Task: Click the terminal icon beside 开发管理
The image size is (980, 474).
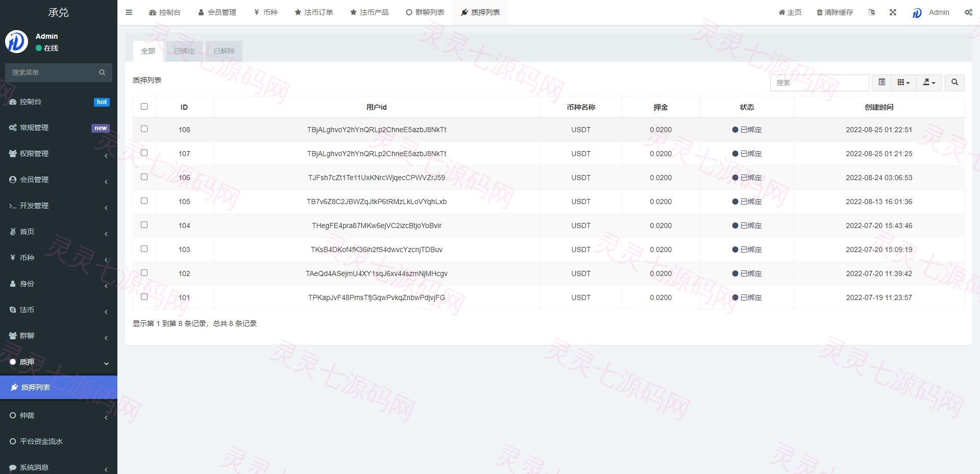Action: tap(13, 206)
